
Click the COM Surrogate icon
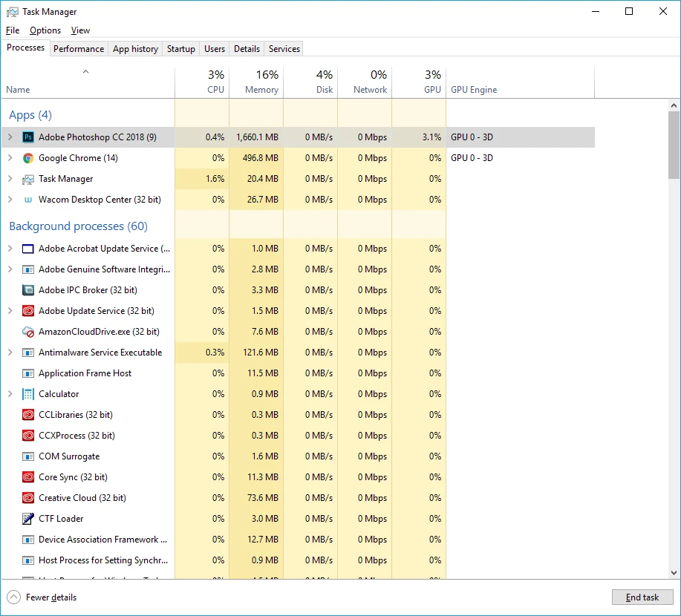click(27, 456)
